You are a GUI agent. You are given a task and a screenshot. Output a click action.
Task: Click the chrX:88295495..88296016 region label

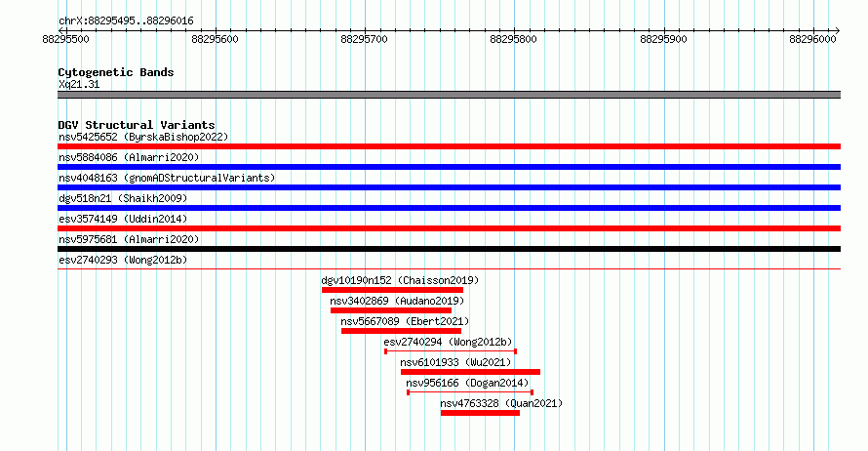(x=126, y=20)
